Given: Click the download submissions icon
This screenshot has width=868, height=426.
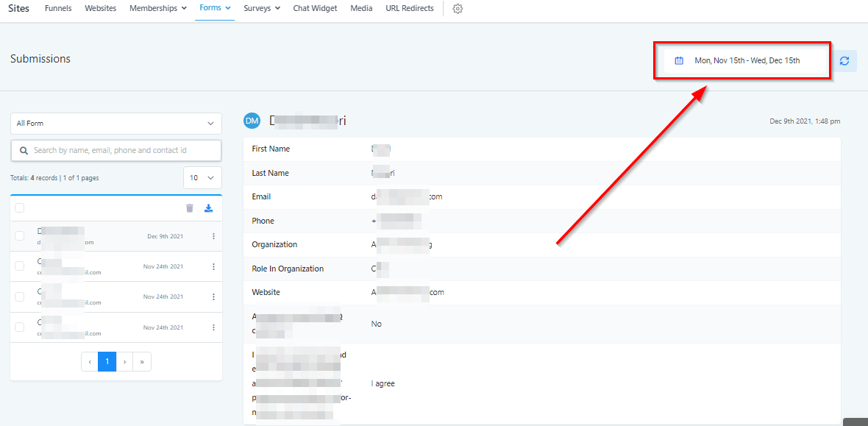Looking at the screenshot, I should point(208,208).
